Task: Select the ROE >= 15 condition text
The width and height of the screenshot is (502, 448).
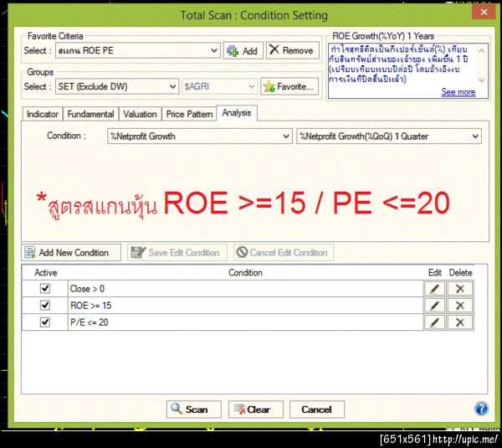Action: pos(90,306)
